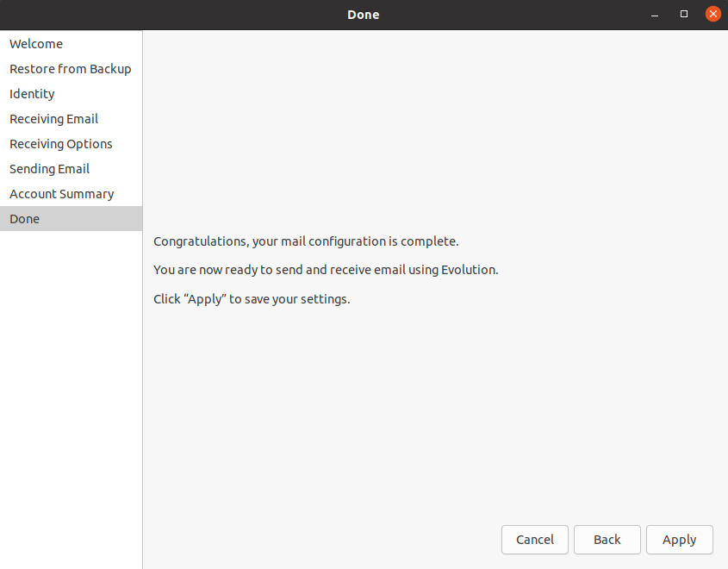
Task: Cancel the mail configuration wizard
Action: (534, 540)
